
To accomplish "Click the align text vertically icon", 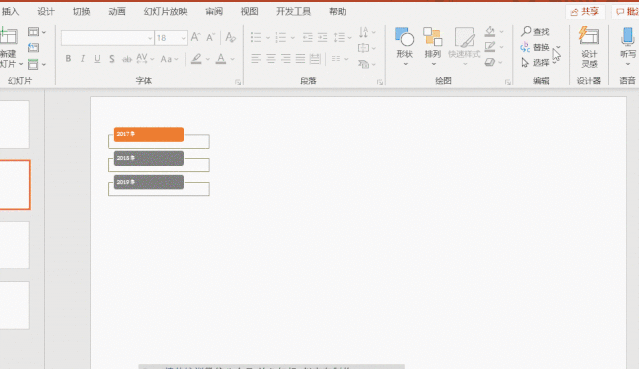I will tap(363, 48).
